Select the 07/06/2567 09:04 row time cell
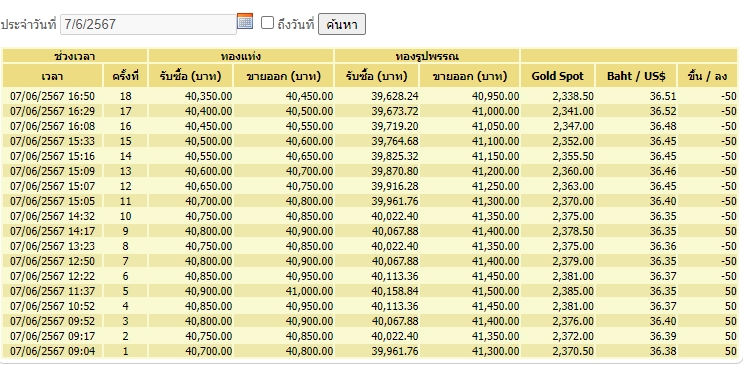Screen dimensions: 743x367 53,351
